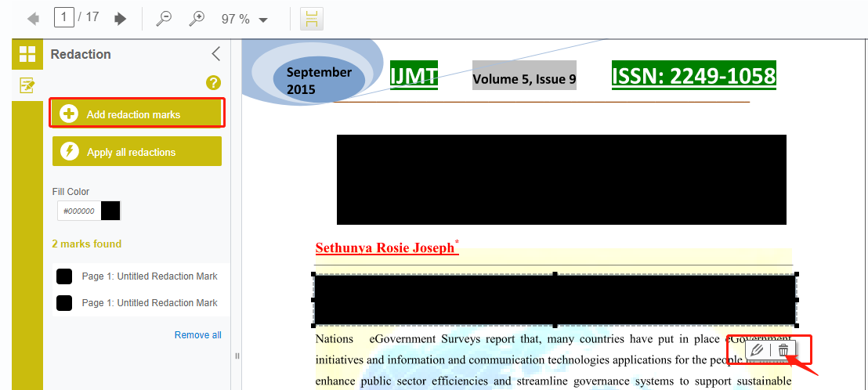868x390 pixels.
Task: Open the black fill color swatch
Action: tap(110, 211)
